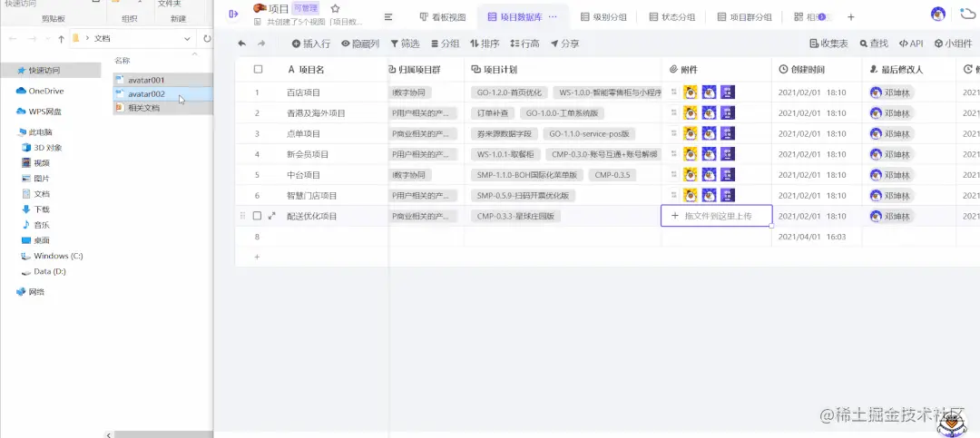The width and height of the screenshot is (980, 438).
Task: Click the 插入行 toolbar button
Action: pyautogui.click(x=311, y=44)
